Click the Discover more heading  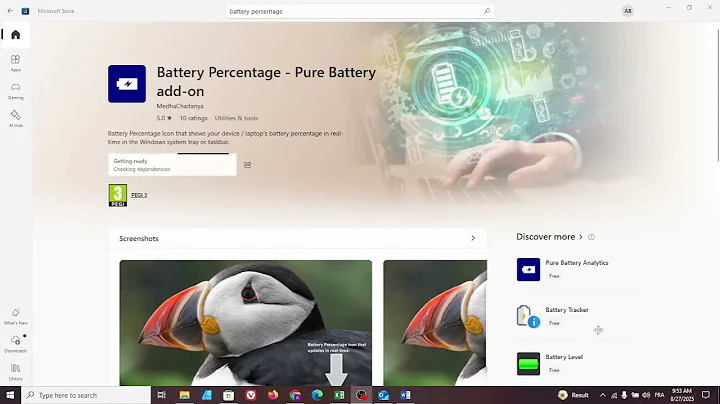click(x=546, y=237)
